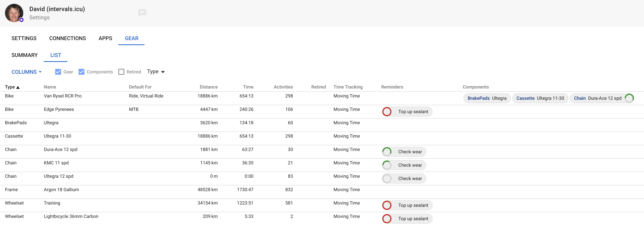Open the SUMMARY sub-tab
The image size is (644, 229).
tap(24, 55)
